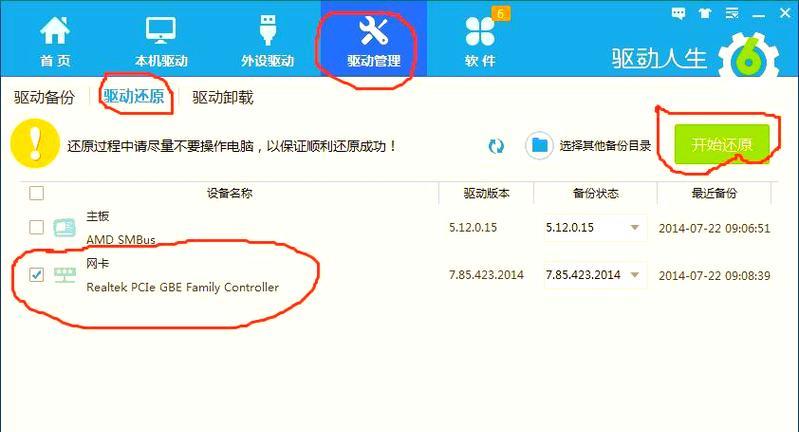Click the refresh arrows icon
Viewport: 799px width, 432px height.
496,146
